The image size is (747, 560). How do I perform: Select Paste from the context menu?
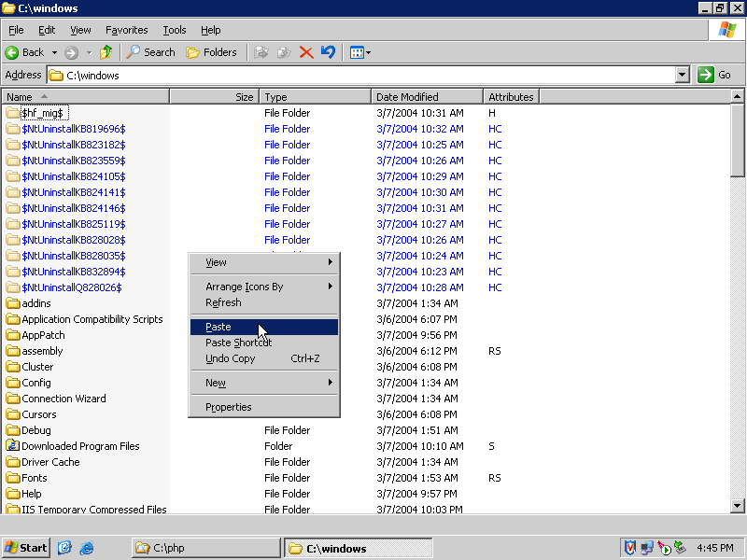click(218, 327)
